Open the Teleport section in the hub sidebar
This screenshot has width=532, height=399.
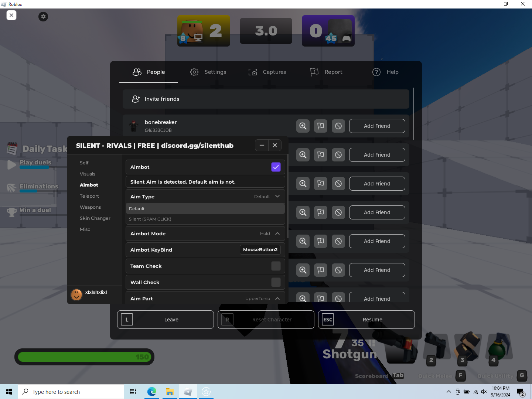(89, 196)
